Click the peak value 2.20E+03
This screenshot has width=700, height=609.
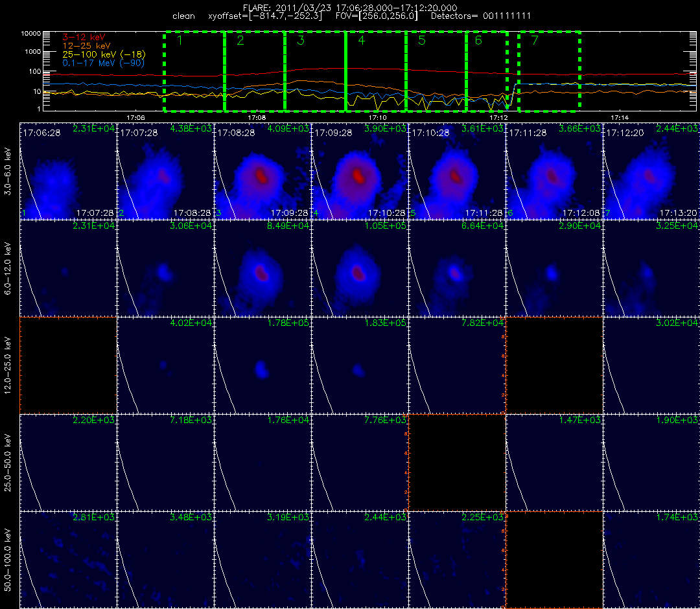95,420
